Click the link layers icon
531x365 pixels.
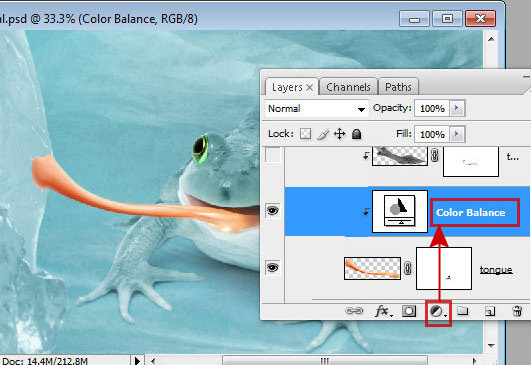(354, 311)
